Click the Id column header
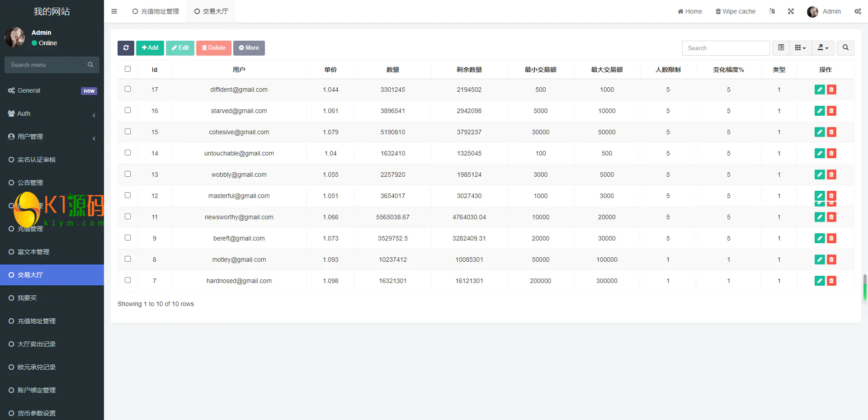Image resolution: width=868 pixels, height=420 pixels. click(155, 70)
